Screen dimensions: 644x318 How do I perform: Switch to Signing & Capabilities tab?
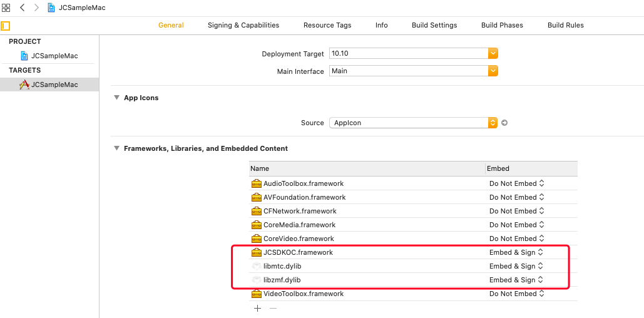pyautogui.click(x=243, y=25)
